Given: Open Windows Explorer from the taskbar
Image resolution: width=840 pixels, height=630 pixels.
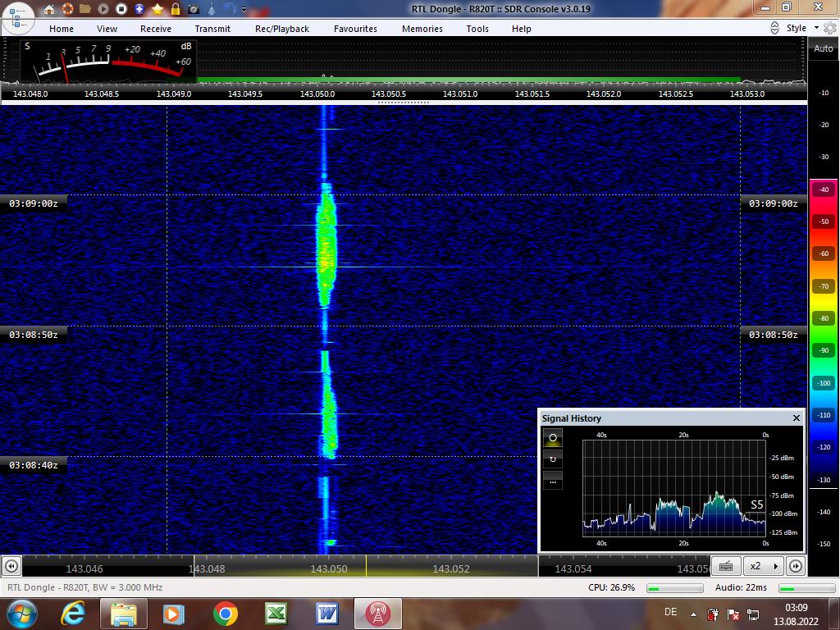Looking at the screenshot, I should pyautogui.click(x=123, y=614).
